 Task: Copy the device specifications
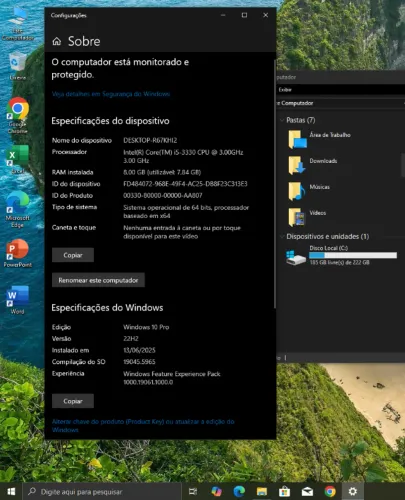73,255
